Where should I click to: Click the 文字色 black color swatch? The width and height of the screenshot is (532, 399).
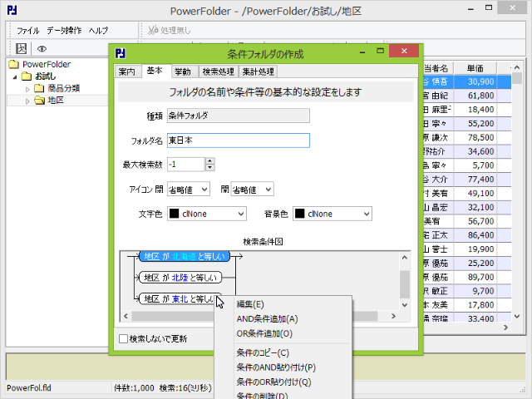pos(174,214)
